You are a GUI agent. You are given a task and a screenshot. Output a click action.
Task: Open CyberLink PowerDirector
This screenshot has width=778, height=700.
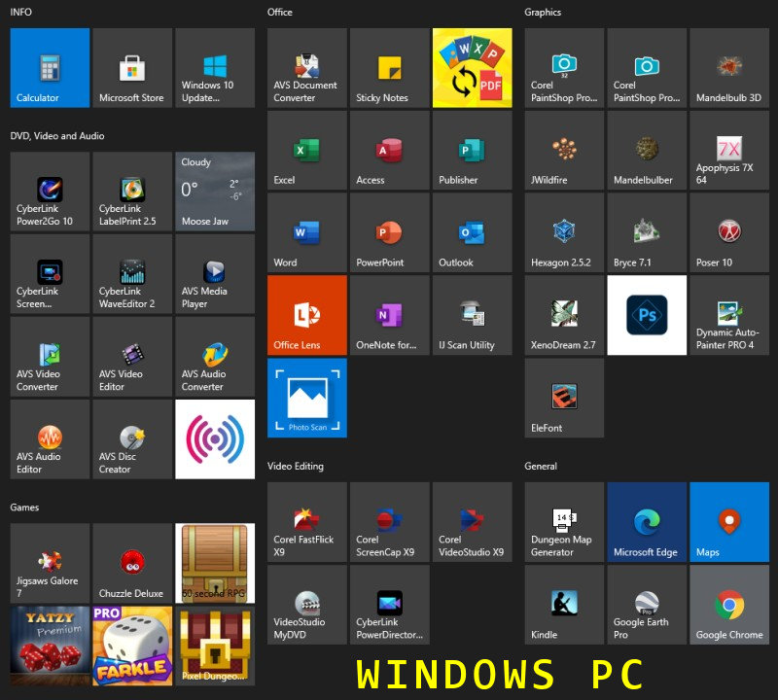390,605
